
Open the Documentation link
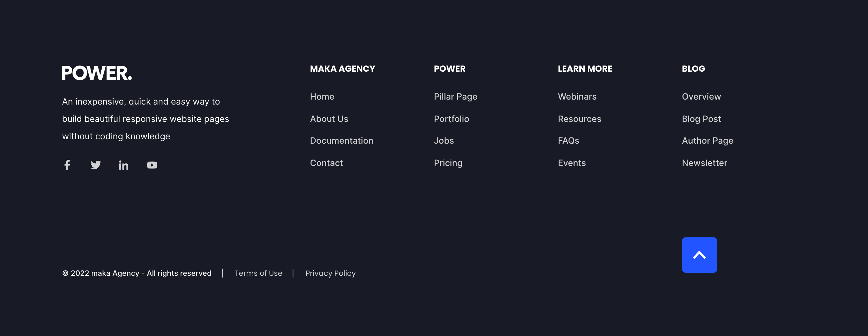(x=342, y=141)
